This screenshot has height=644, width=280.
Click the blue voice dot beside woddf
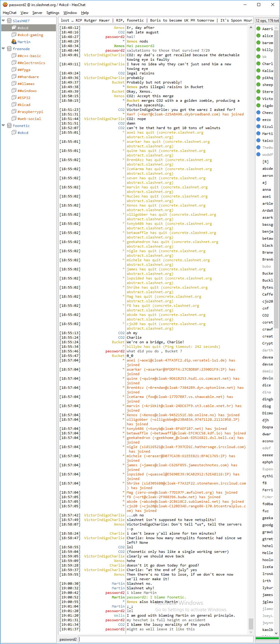coord(258,154)
